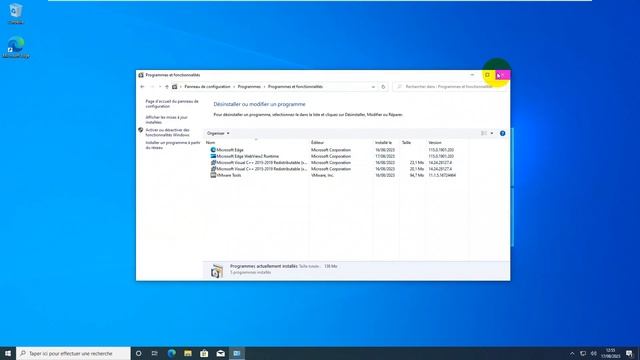The image size is (640, 360).
Task: Click the 94,7 Mo size cell
Action: tap(417, 175)
